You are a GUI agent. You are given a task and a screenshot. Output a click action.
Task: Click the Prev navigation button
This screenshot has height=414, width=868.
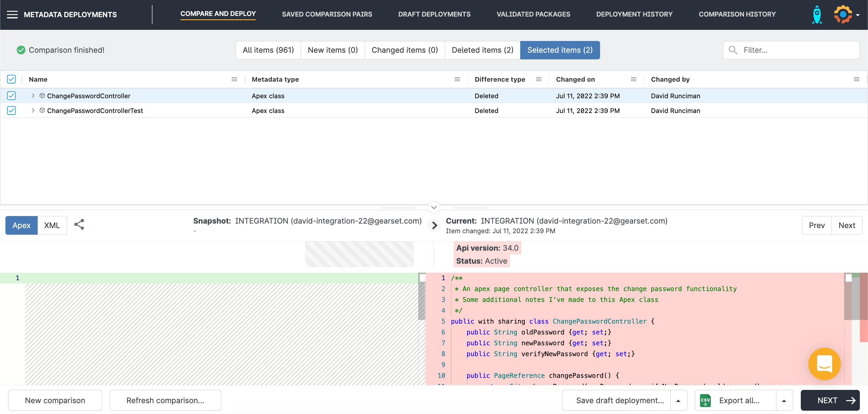(817, 225)
